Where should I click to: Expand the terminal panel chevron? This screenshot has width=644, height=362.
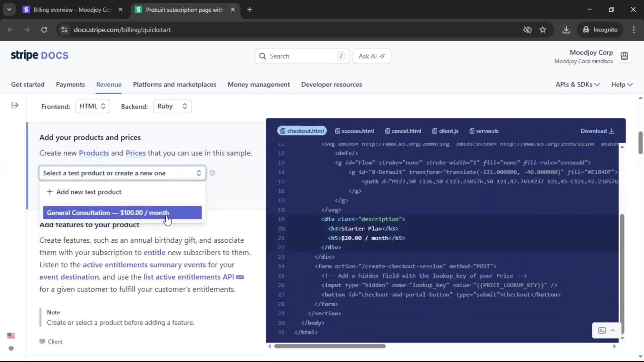(612, 330)
